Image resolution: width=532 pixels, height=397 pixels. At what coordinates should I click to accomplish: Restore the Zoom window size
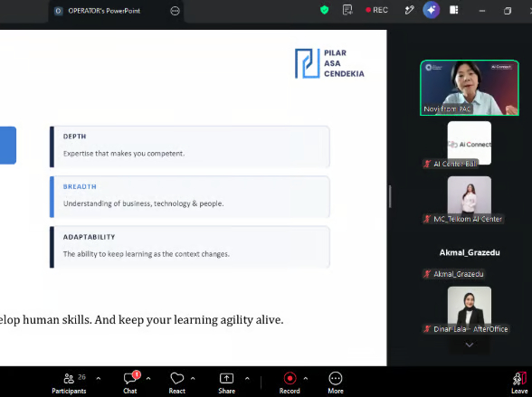pos(508,11)
